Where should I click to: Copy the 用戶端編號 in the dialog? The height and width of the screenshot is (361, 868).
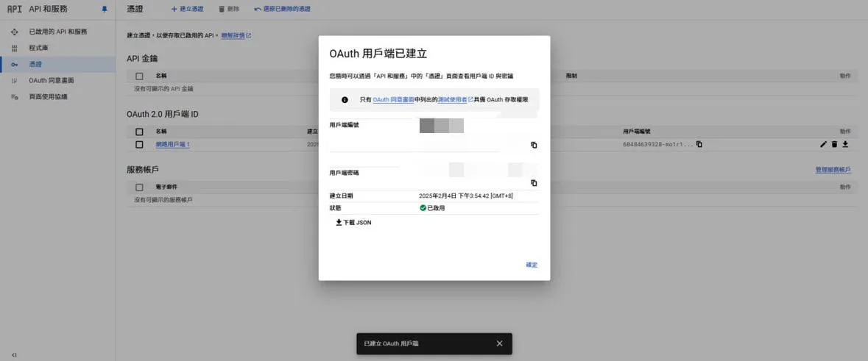[x=534, y=145]
